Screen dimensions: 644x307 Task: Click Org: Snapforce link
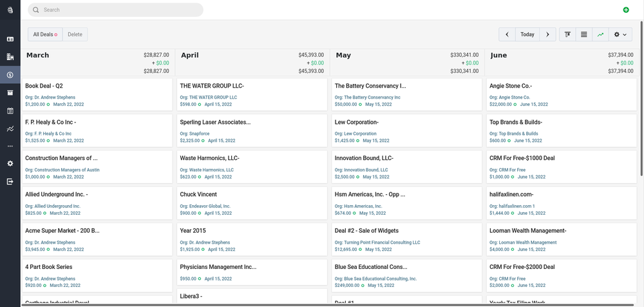(194, 134)
